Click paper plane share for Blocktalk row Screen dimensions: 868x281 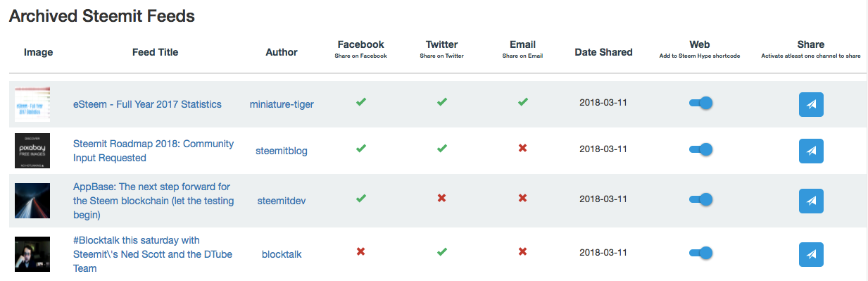click(811, 254)
